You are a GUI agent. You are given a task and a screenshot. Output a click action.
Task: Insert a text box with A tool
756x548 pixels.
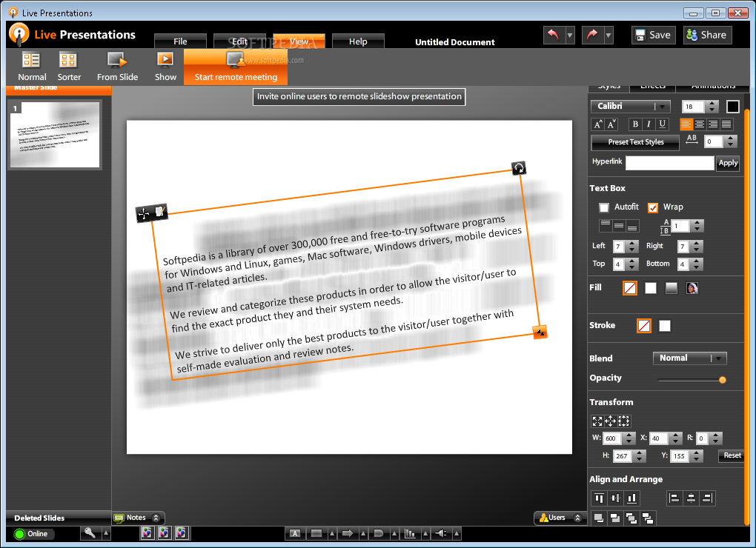(x=295, y=533)
